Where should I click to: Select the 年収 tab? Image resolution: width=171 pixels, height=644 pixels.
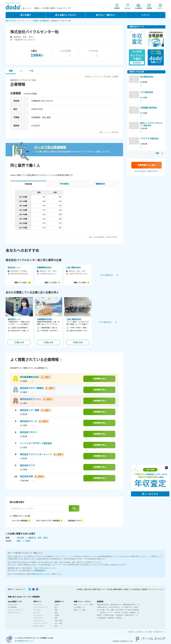(x=32, y=71)
